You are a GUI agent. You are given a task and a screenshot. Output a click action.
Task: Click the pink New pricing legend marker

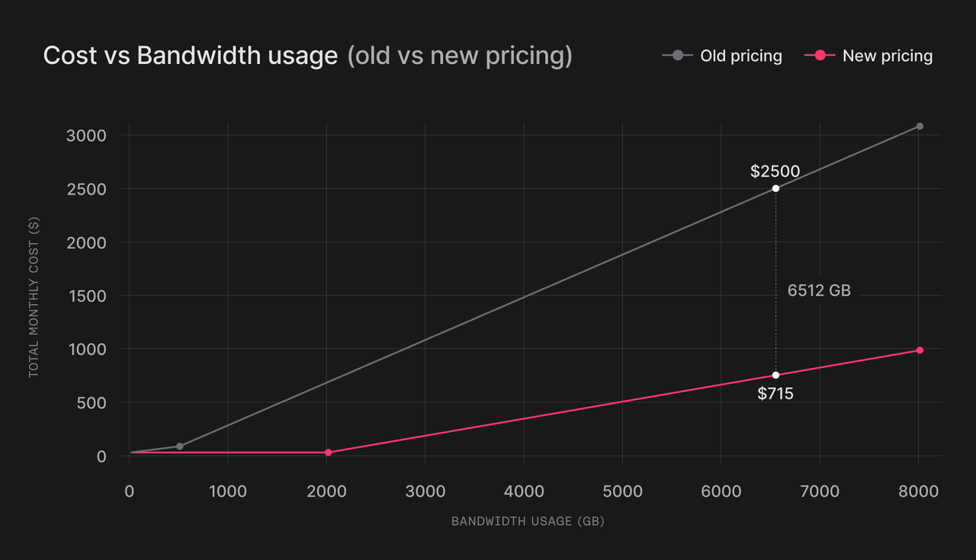tap(820, 56)
